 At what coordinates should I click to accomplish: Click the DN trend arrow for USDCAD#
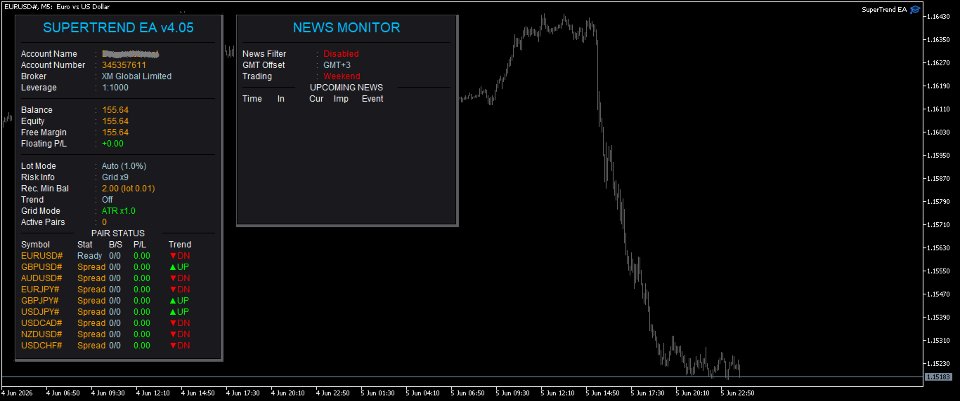point(179,323)
